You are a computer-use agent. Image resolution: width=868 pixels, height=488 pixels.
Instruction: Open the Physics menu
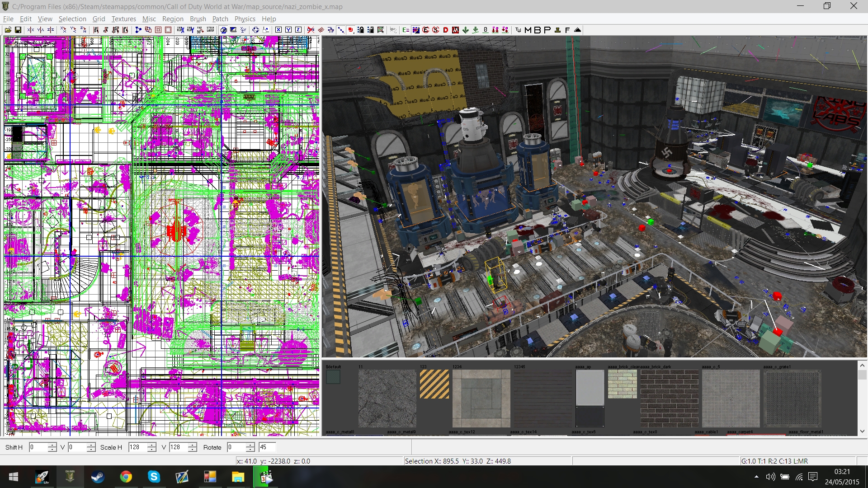(x=245, y=19)
